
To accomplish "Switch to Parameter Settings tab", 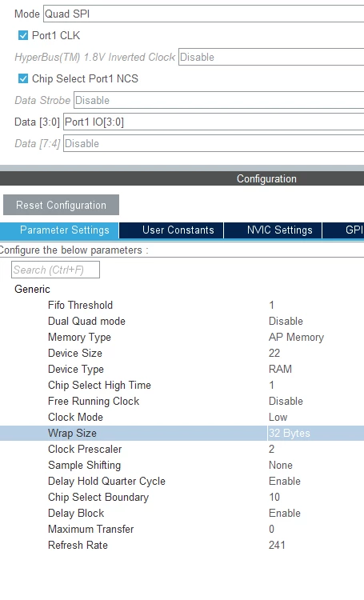I will pos(60,230).
